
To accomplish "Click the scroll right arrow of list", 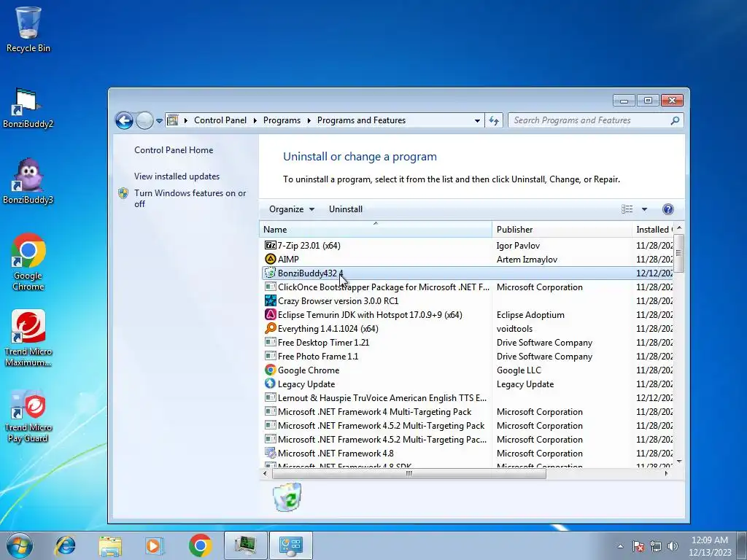I will pyautogui.click(x=666, y=473).
